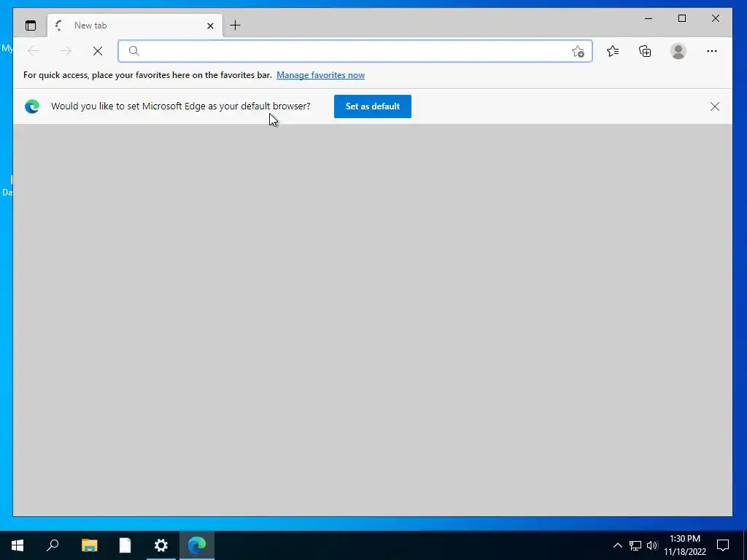Focus the address bar search field
Screen dimensions: 747x560
click(355, 51)
